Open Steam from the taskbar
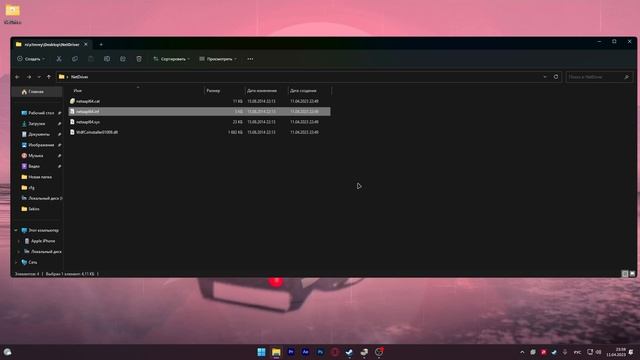640x360 pixels. (349, 352)
